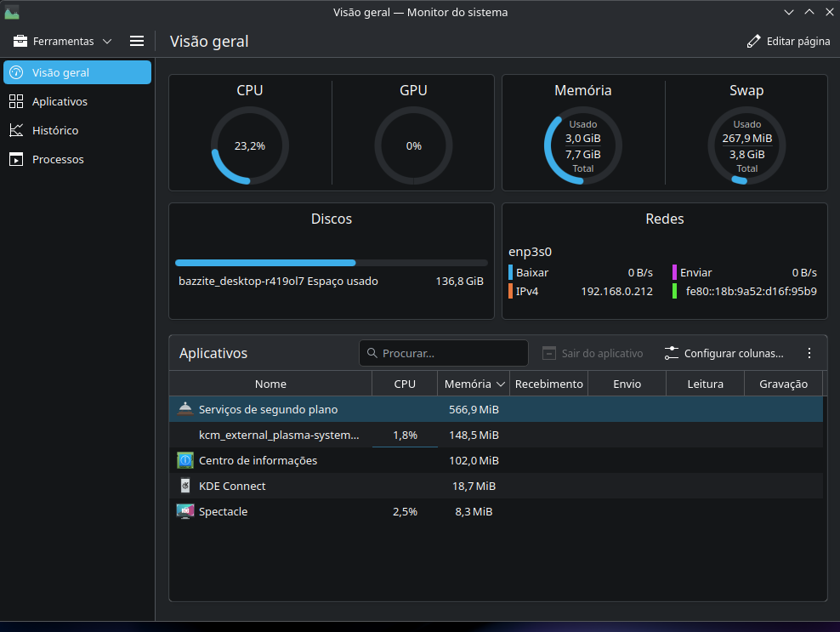
Task: Click the Processos window icon
Action: pyautogui.click(x=16, y=159)
